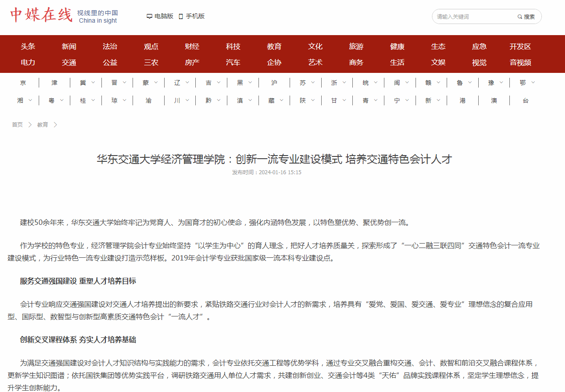The height and width of the screenshot is (392, 565).
Task: Click the 教育 breadcrumb link
Action: 43,125
